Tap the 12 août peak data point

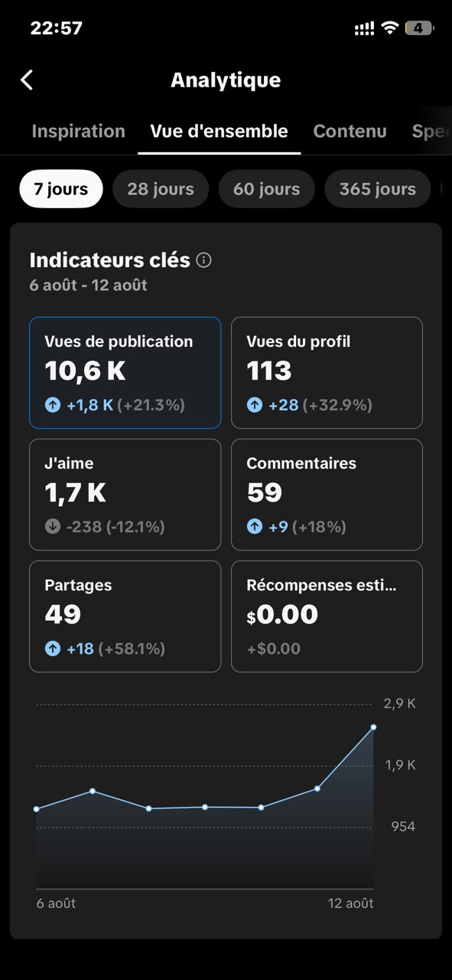click(373, 727)
